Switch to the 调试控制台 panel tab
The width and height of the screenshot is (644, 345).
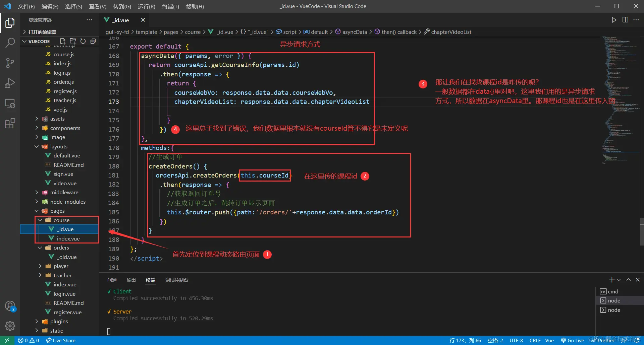177,280
